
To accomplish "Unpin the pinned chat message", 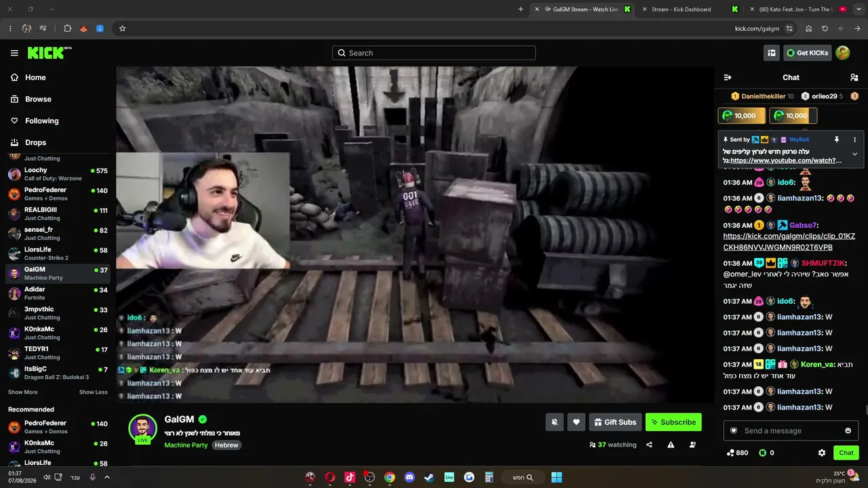I will tap(837, 140).
